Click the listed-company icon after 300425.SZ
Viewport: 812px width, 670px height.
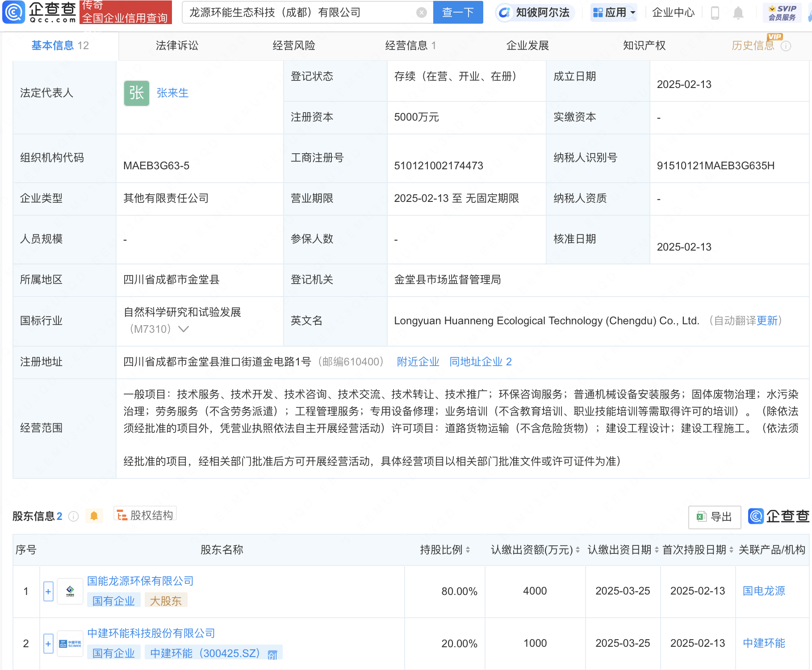pyautogui.click(x=272, y=654)
